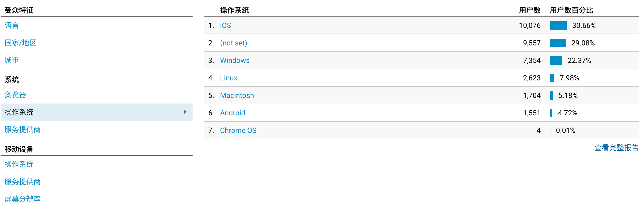Drill into Linux users
The height and width of the screenshot is (211, 644).
click(x=228, y=78)
